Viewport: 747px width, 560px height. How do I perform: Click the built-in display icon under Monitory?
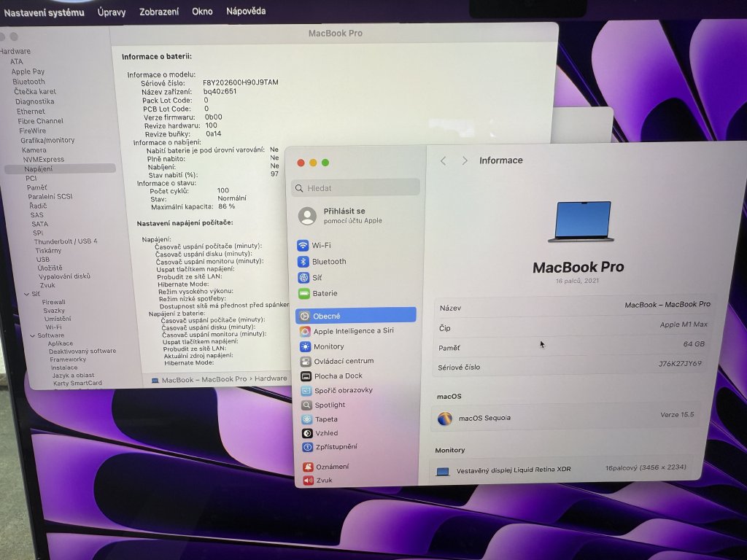coord(443,472)
